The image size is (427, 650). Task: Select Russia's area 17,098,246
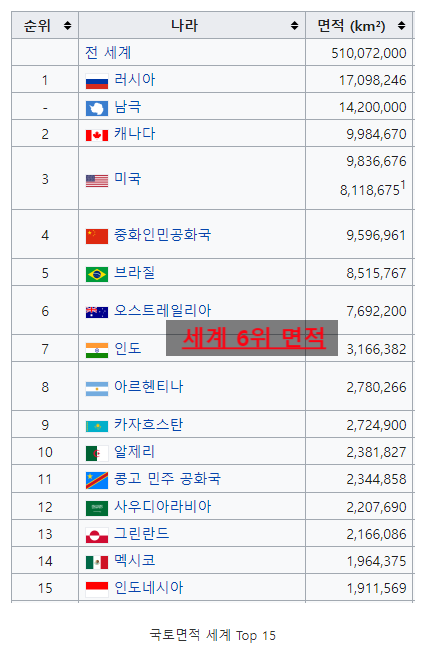pyautogui.click(x=372, y=80)
